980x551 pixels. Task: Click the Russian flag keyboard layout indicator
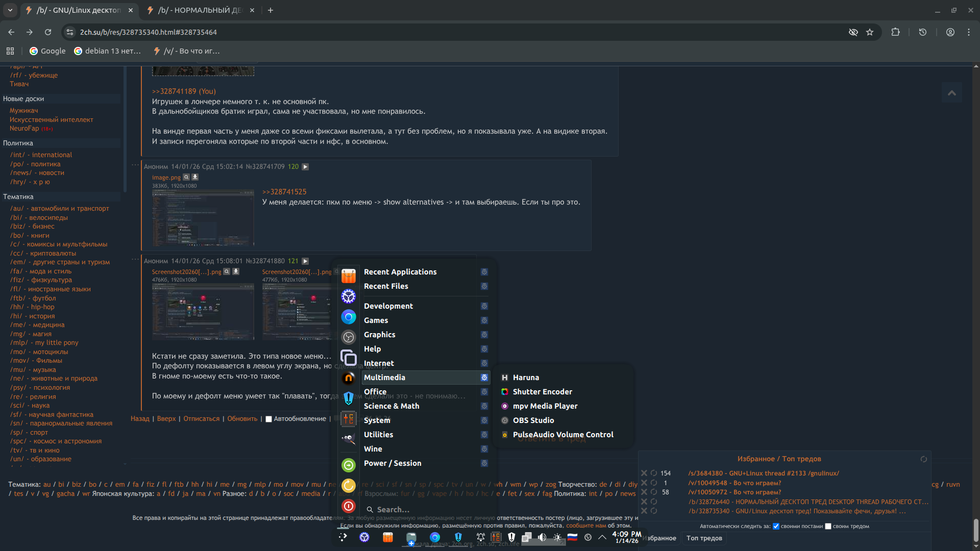pos(572,537)
